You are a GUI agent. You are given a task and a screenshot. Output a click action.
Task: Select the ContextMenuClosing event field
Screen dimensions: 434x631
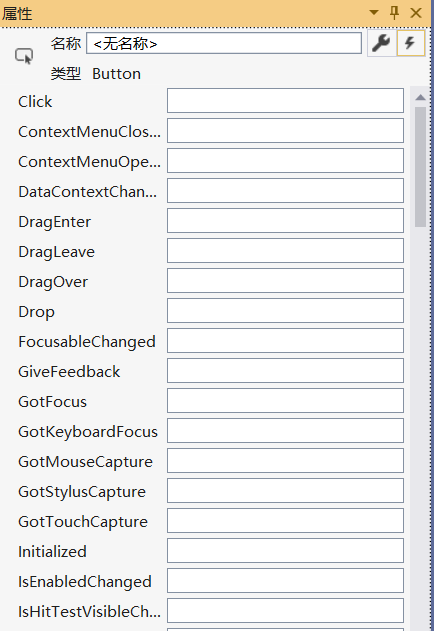[285, 130]
